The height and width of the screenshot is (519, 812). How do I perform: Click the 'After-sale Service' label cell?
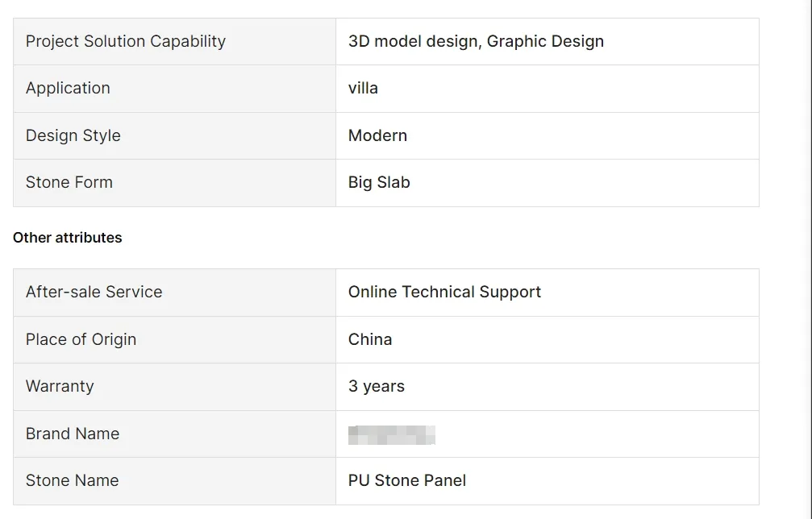[94, 292]
